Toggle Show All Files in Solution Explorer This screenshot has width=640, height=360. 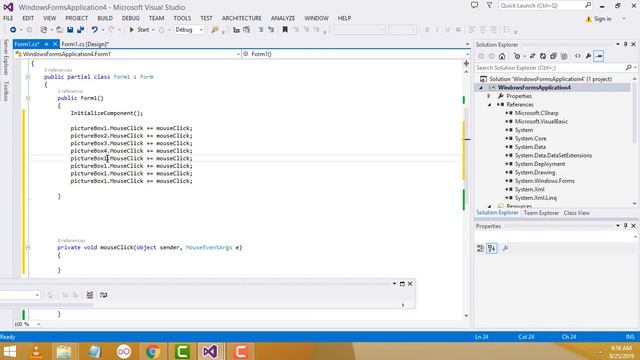(x=564, y=56)
